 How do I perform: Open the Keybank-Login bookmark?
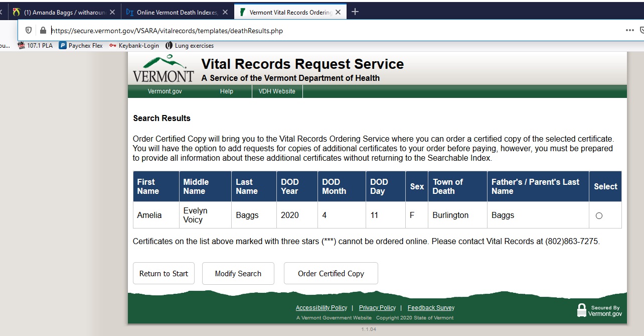click(134, 46)
